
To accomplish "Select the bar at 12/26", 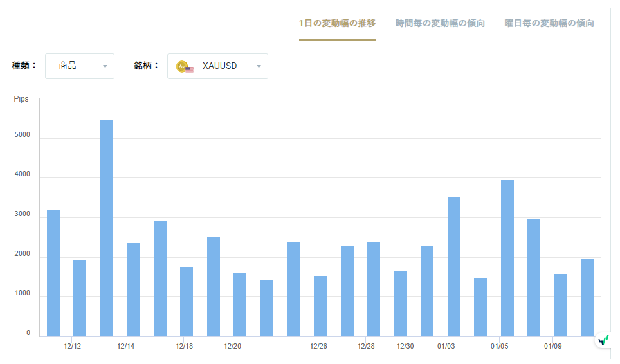I will click(x=320, y=306).
